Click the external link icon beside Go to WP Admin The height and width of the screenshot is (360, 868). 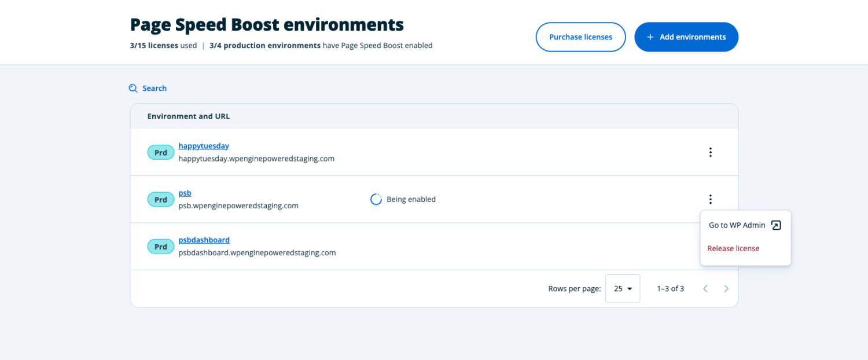(776, 225)
